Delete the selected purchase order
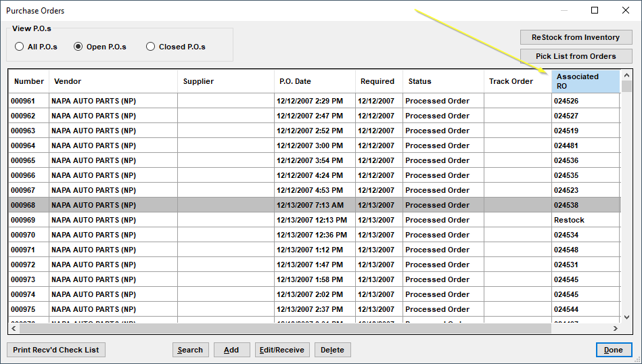The height and width of the screenshot is (364, 642). pyautogui.click(x=332, y=350)
